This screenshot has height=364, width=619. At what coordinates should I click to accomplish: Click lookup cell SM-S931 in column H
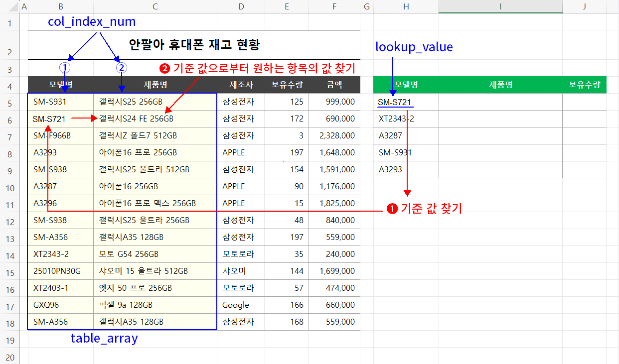(x=406, y=153)
